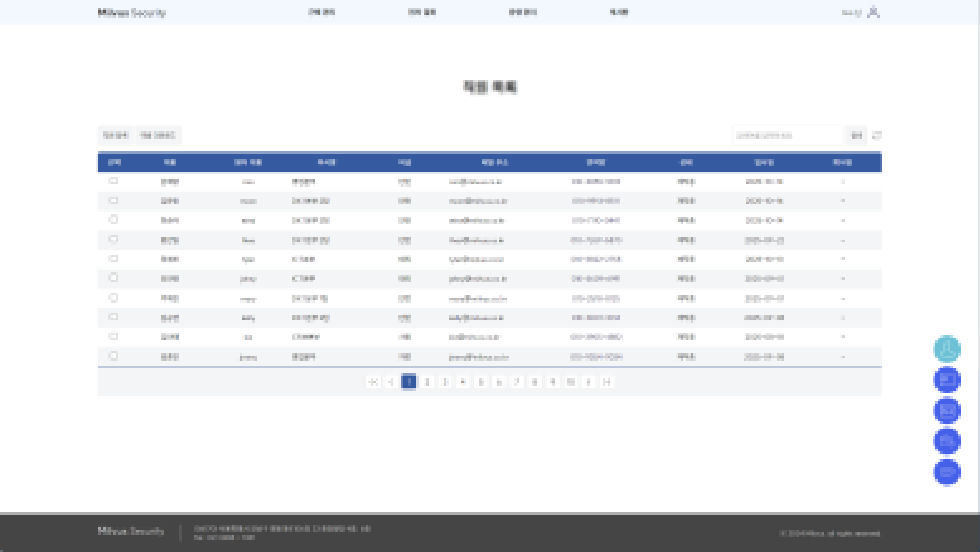Open the fourth top navigation menu item

[x=619, y=12]
